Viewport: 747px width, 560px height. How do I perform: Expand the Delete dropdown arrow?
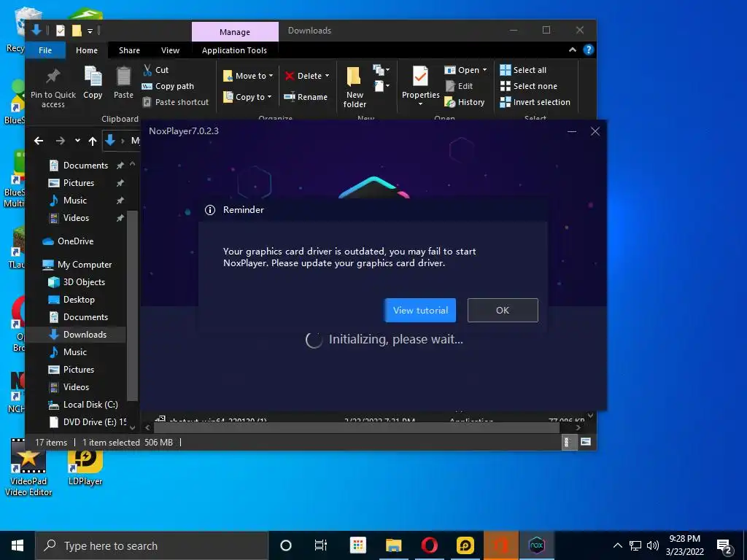[x=328, y=76]
